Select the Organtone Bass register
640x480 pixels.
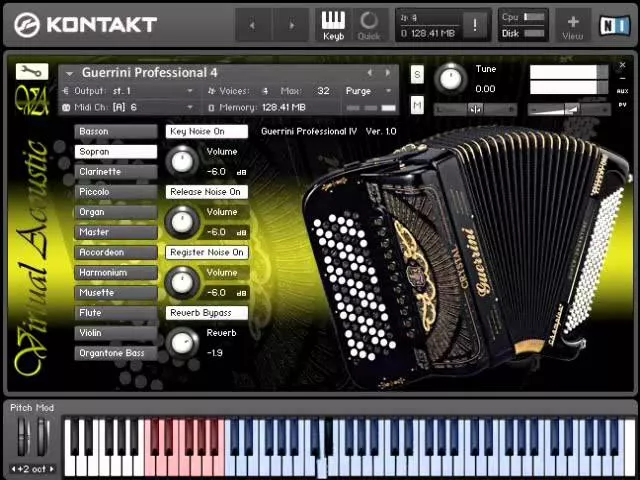point(115,353)
